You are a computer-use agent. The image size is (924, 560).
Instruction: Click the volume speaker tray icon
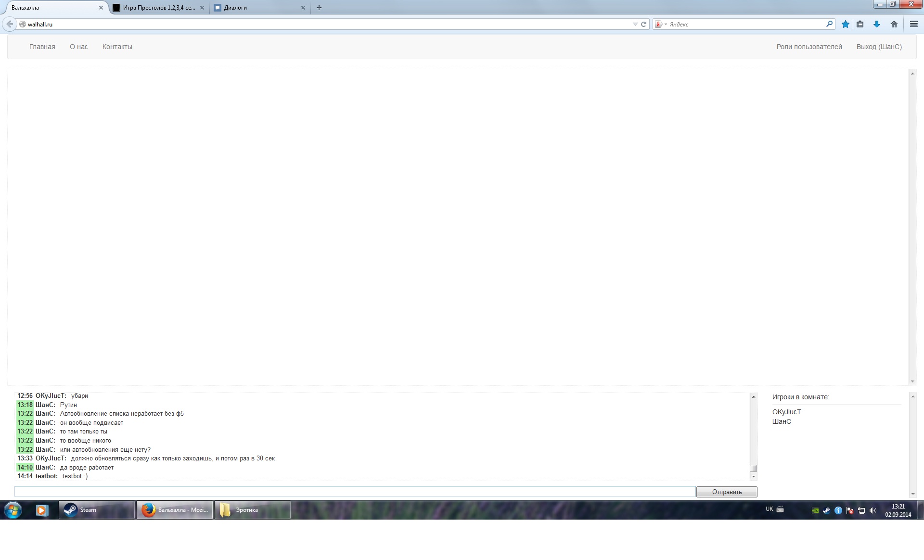point(873,510)
